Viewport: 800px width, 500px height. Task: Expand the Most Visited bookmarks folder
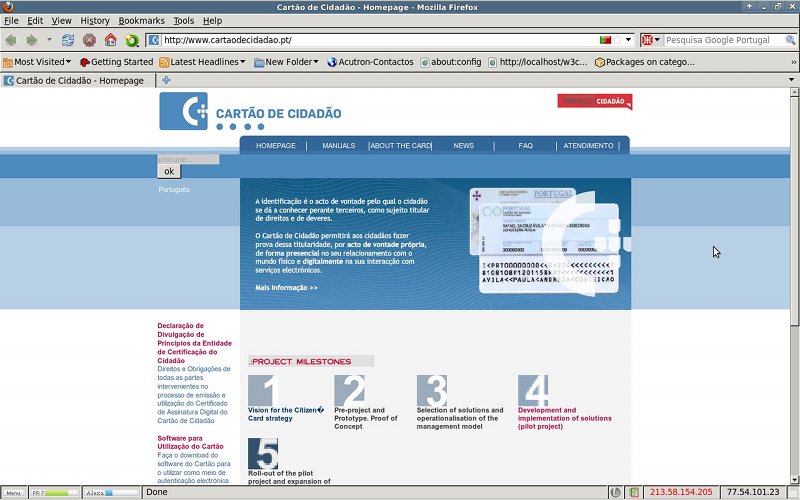pos(37,62)
